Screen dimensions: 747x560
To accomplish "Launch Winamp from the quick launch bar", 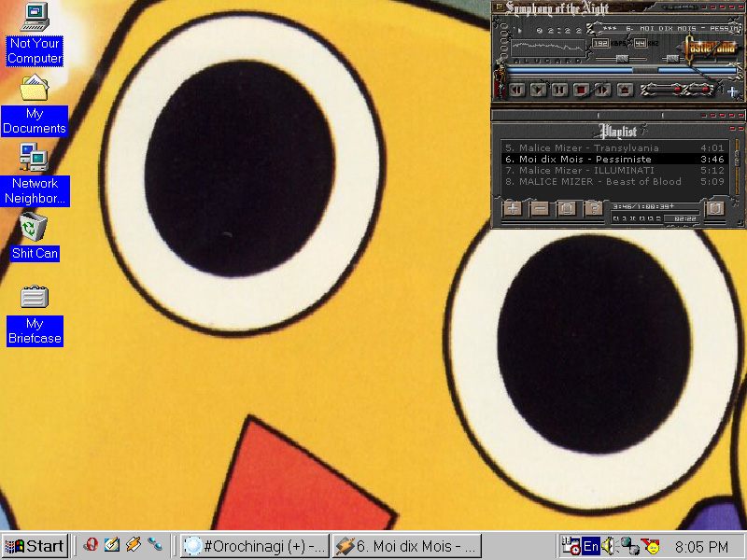I will (x=134, y=545).
